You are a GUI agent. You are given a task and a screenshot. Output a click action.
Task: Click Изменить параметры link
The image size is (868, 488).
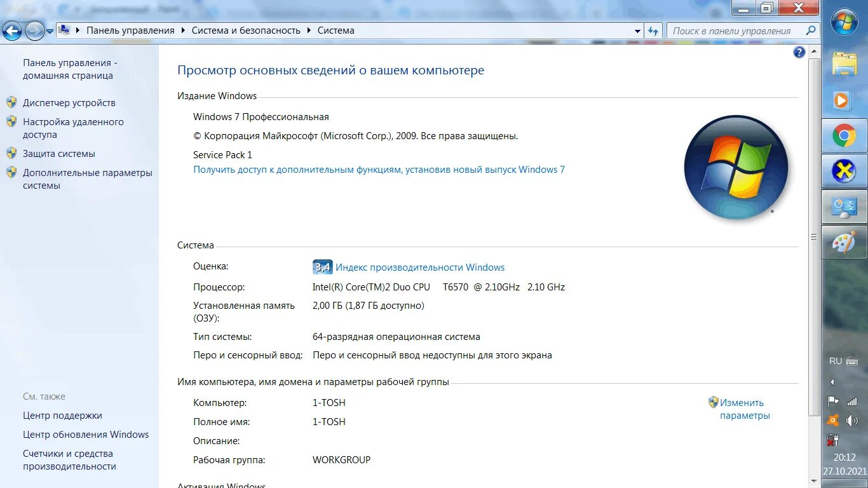coord(745,409)
